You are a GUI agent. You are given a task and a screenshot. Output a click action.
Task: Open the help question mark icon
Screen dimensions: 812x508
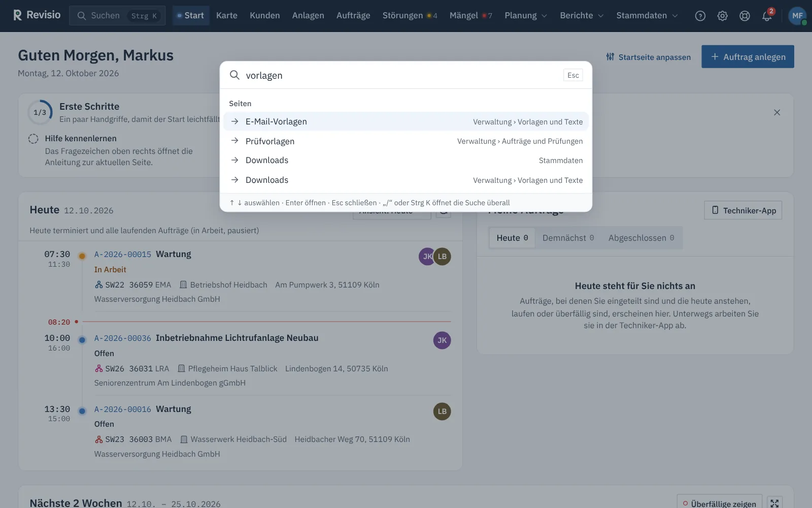(x=700, y=16)
